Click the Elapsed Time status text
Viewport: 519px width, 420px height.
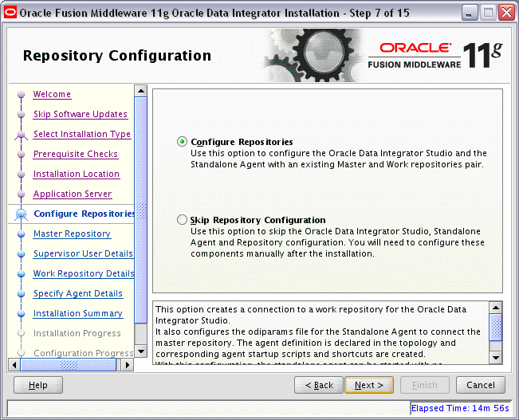coord(460,408)
